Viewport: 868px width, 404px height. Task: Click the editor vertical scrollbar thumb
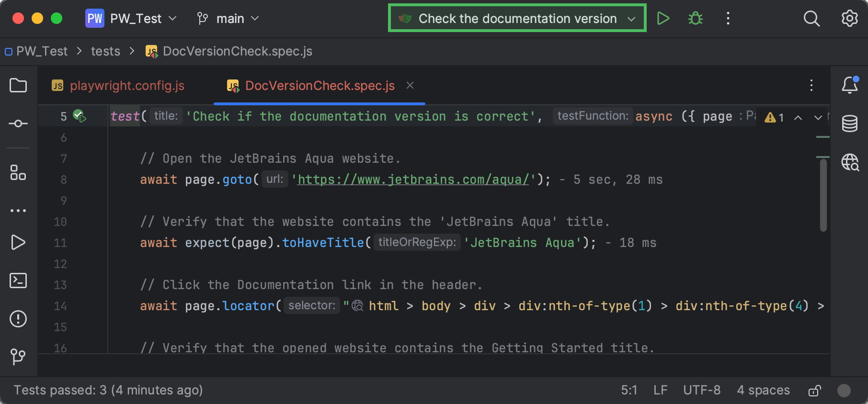point(823,195)
